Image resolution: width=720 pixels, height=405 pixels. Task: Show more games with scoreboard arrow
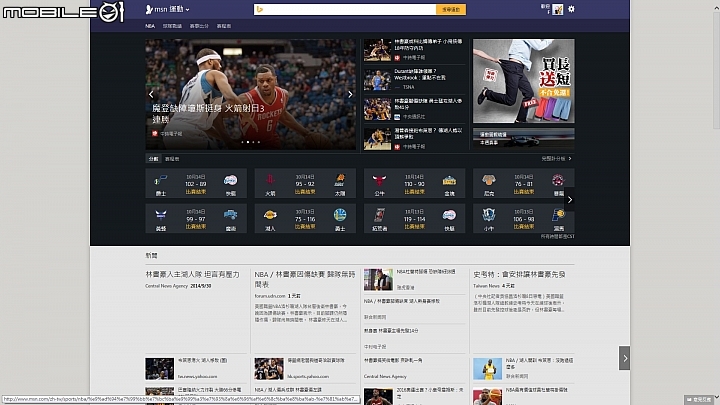[570, 200]
